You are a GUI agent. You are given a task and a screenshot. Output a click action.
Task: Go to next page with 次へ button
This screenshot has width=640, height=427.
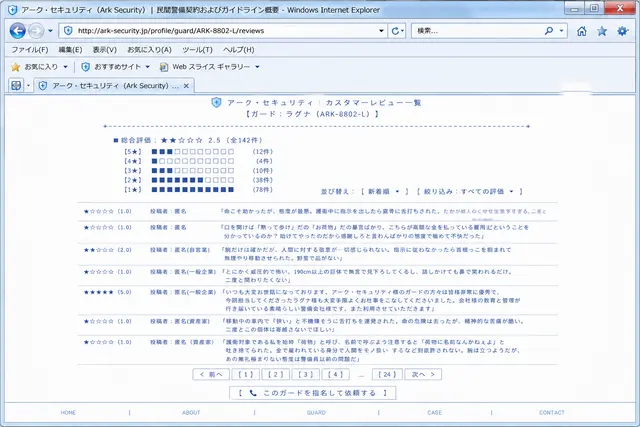(x=423, y=374)
